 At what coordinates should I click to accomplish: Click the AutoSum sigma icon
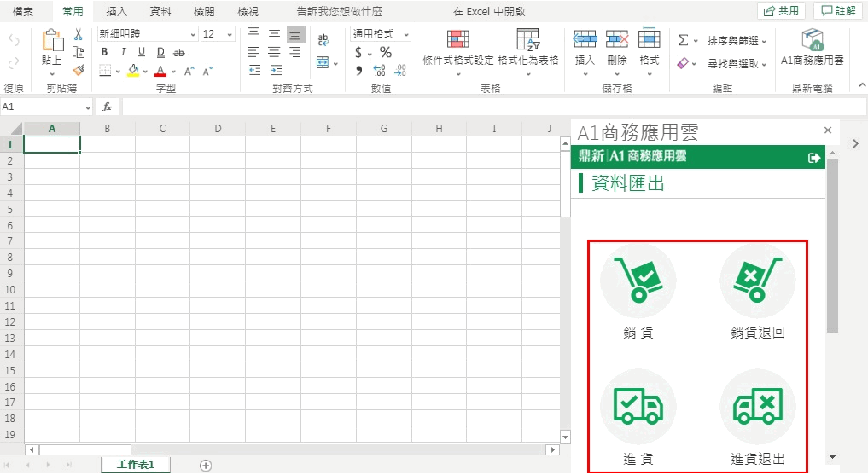[x=683, y=40]
